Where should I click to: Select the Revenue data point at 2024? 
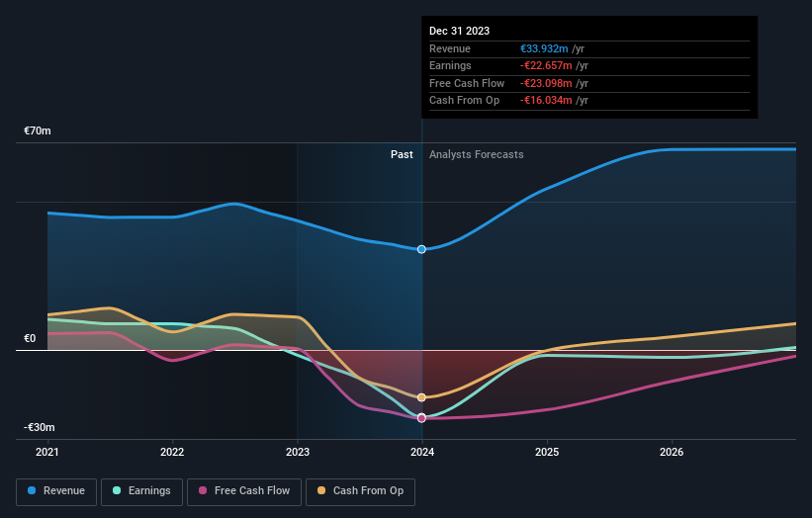tap(421, 249)
